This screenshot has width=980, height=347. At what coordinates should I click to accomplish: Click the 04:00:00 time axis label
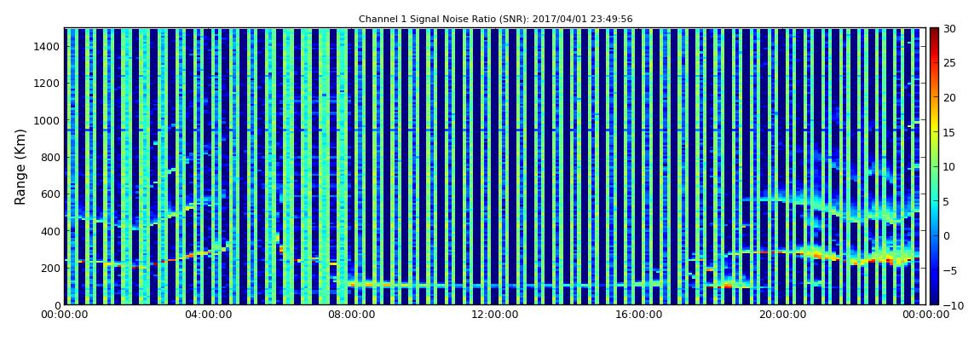pyautogui.click(x=207, y=315)
